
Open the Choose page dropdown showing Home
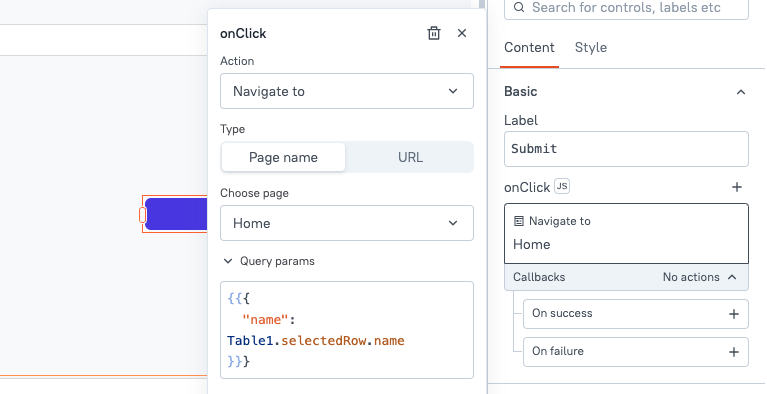[347, 223]
